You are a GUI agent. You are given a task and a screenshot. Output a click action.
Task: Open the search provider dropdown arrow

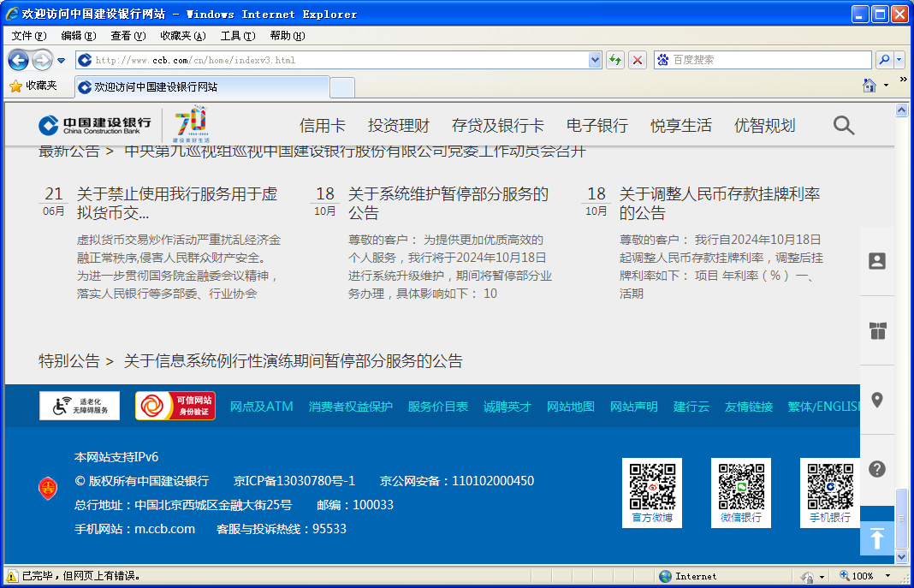pyautogui.click(x=899, y=59)
